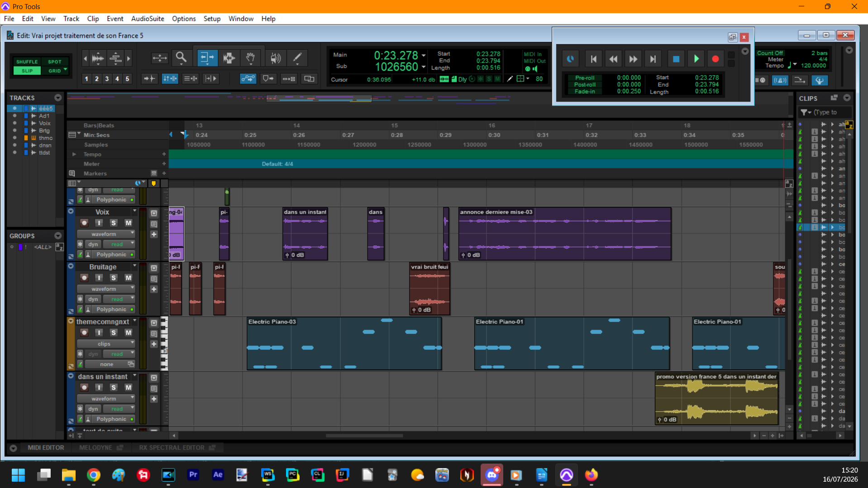Mute the Voix track

click(129, 223)
